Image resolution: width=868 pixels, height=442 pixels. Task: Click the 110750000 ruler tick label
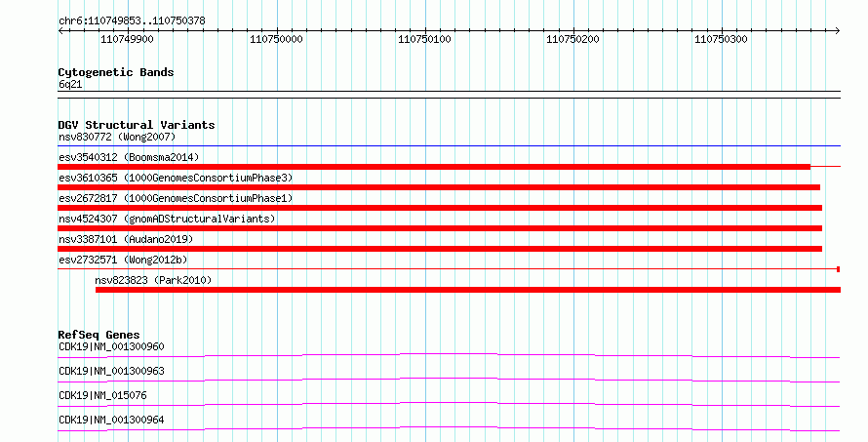[276, 39]
